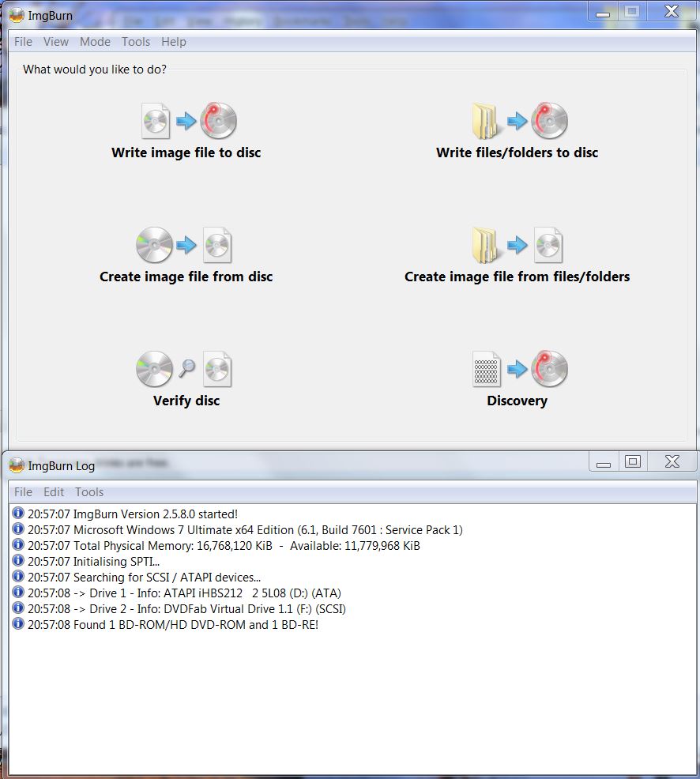Close the ImgBurn Log window
The image size is (700, 779).
tap(672, 461)
